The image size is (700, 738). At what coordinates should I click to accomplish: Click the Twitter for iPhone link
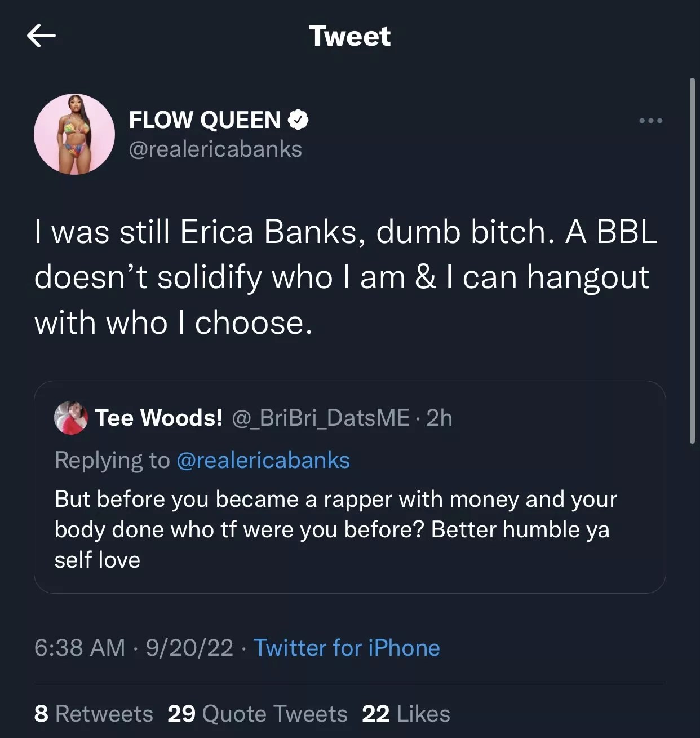pos(347,648)
